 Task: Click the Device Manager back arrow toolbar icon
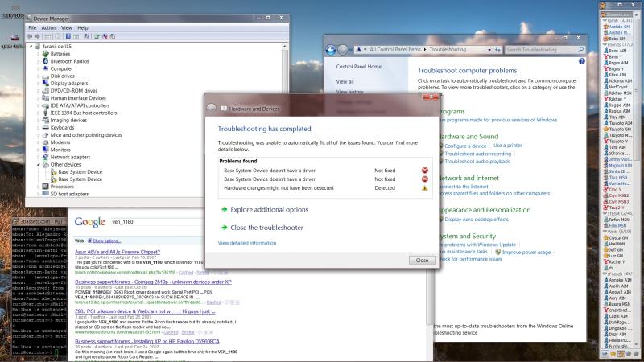[32, 36]
